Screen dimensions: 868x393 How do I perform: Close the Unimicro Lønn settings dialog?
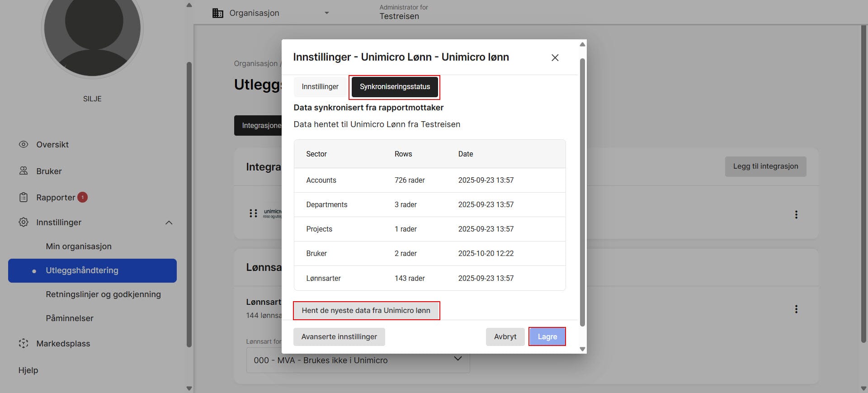coord(555,57)
